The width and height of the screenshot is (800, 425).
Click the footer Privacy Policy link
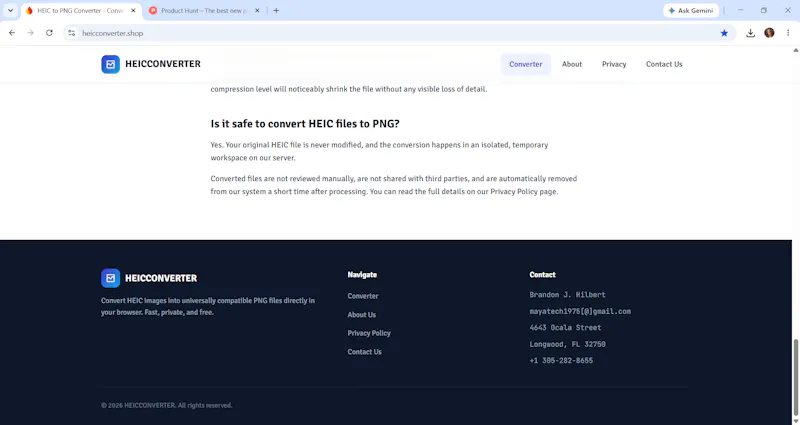pyautogui.click(x=369, y=333)
